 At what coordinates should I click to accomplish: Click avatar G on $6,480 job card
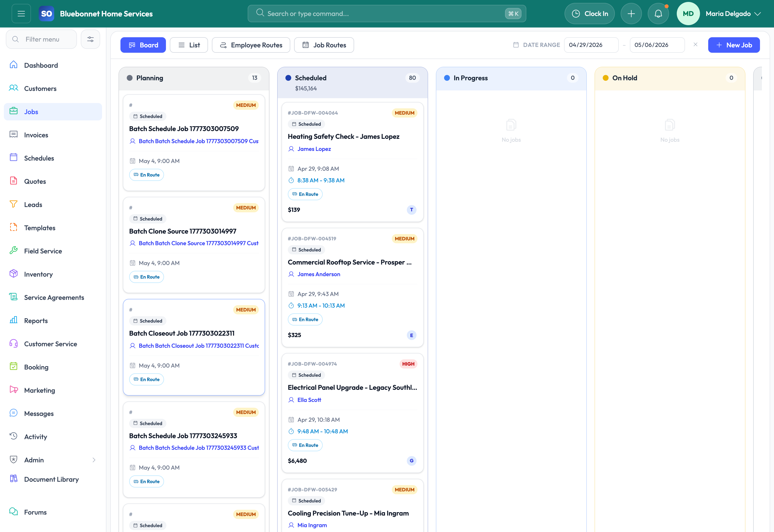click(x=411, y=461)
